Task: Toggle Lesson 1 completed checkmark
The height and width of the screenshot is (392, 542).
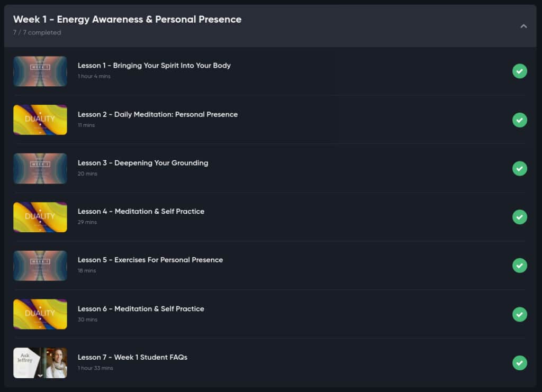Action: click(520, 71)
